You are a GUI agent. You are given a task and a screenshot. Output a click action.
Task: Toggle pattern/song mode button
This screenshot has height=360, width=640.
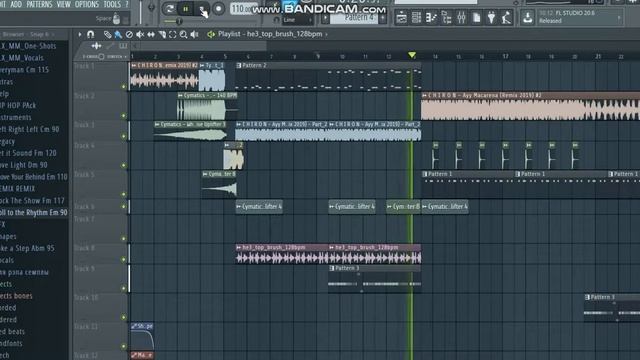[170, 9]
